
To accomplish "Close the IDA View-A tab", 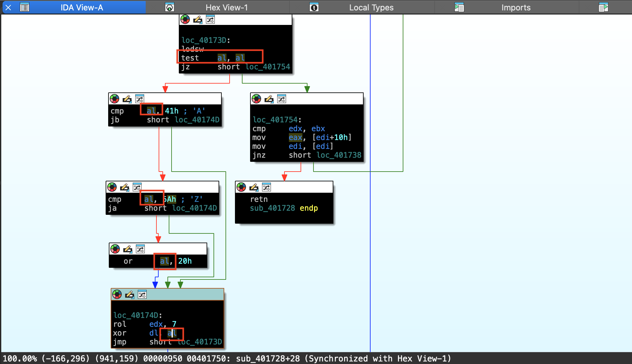I will tap(9, 8).
